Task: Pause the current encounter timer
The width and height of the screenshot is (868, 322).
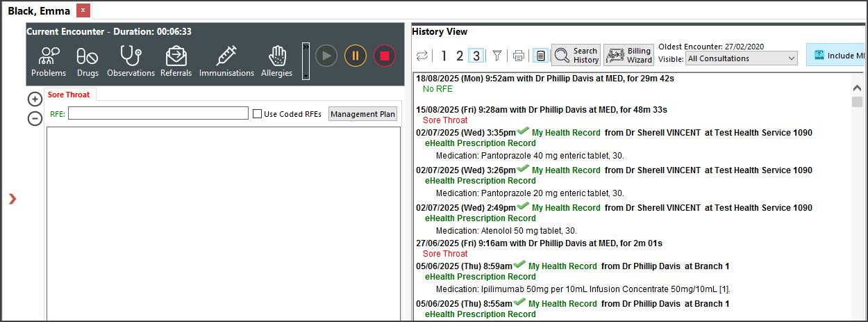Action: [x=356, y=55]
